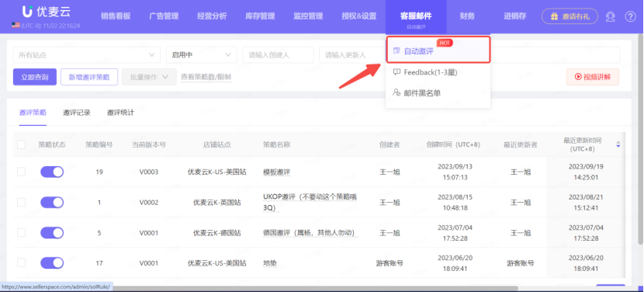
Task: Open 销售看板 in top navigation
Action: click(116, 16)
